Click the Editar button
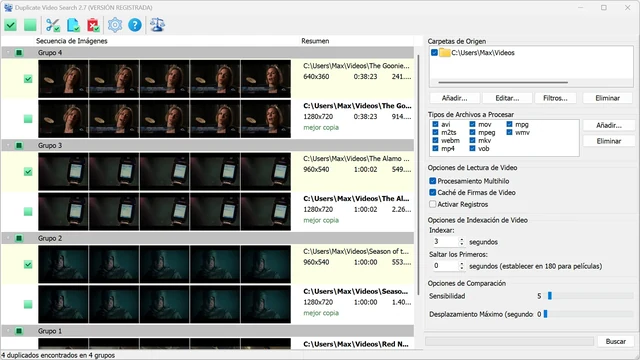Image resolution: width=640 pixels, height=360 pixels. click(507, 98)
